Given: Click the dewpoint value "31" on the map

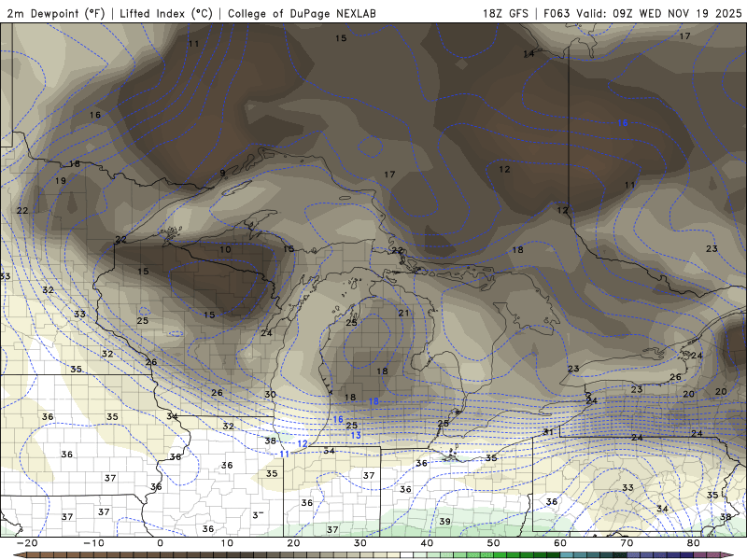Looking at the screenshot, I should tap(548, 432).
